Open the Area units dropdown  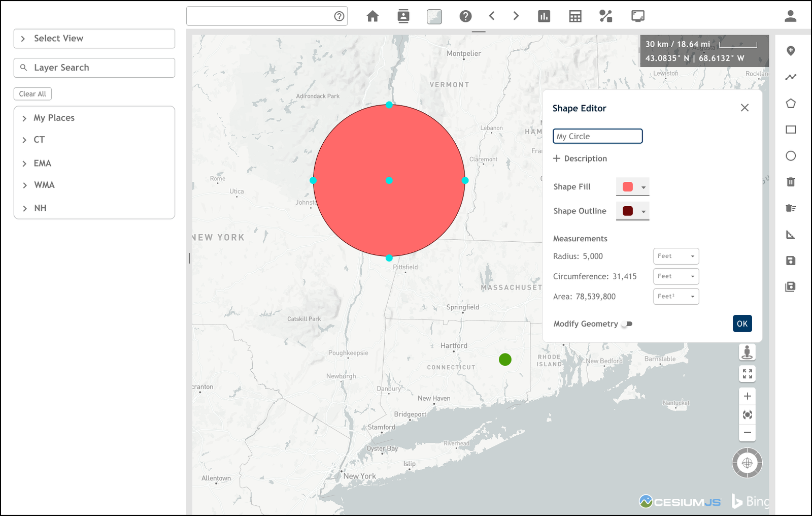pyautogui.click(x=676, y=297)
